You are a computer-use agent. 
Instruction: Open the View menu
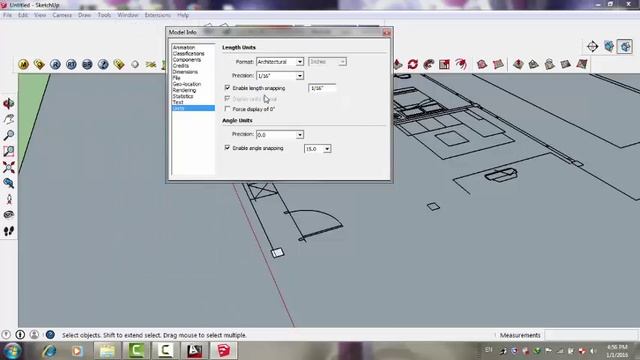tap(40, 15)
